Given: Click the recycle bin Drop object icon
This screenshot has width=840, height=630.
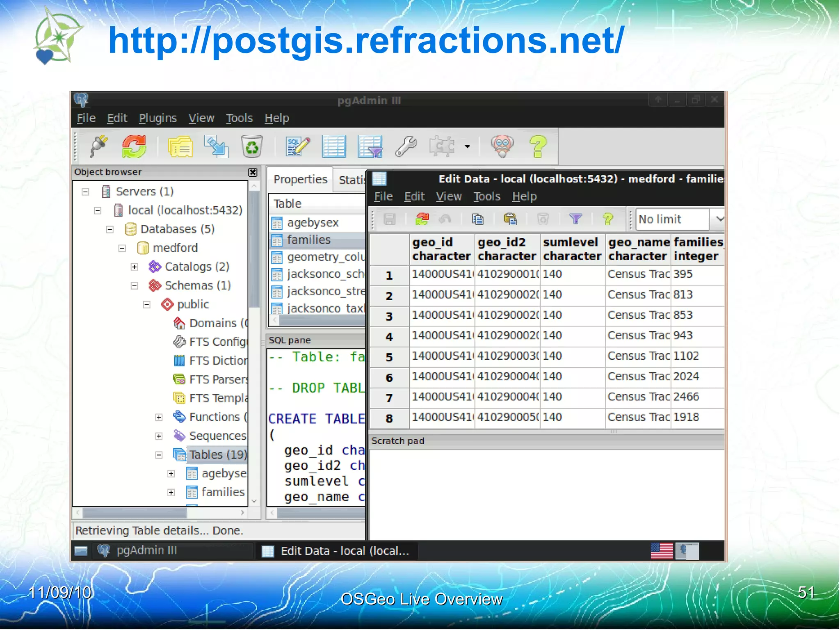Looking at the screenshot, I should pos(252,146).
